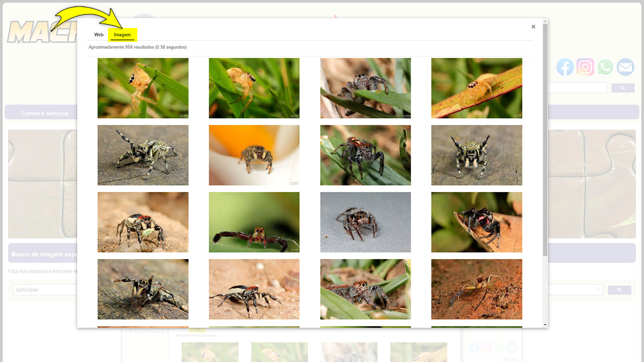Screen dimensions: 644x362
Task: Click the popup's vertical scrollbar thumb
Action: [x=545, y=139]
